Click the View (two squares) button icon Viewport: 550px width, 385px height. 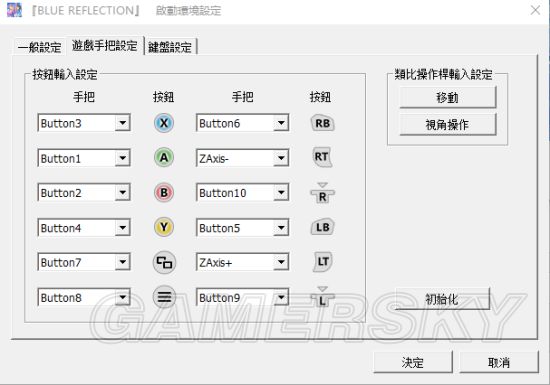tap(164, 262)
